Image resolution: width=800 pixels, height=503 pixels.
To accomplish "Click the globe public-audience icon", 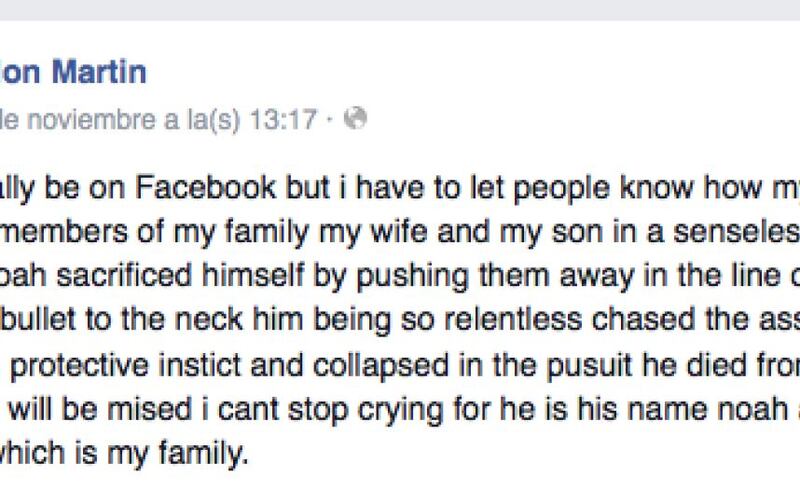I will pos(355,118).
